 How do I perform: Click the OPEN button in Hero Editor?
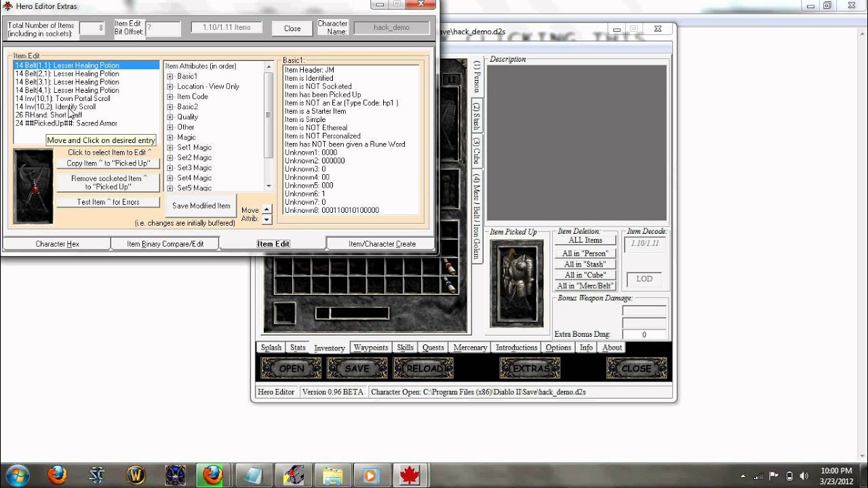pyautogui.click(x=292, y=369)
